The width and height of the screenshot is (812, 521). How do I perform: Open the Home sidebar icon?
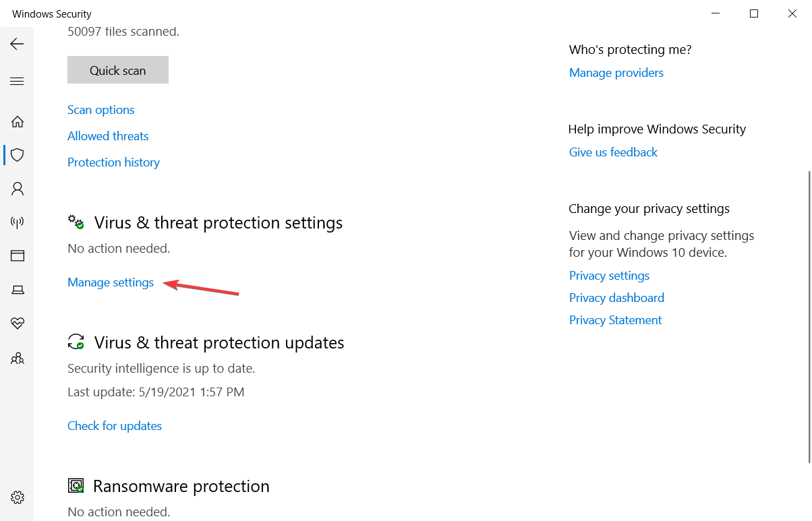[18, 122]
